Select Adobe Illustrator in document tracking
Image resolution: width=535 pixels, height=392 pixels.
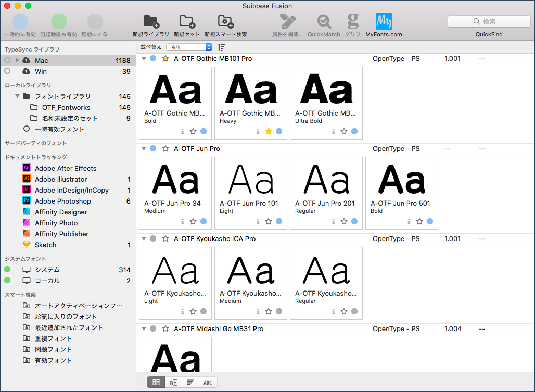pyautogui.click(x=68, y=179)
